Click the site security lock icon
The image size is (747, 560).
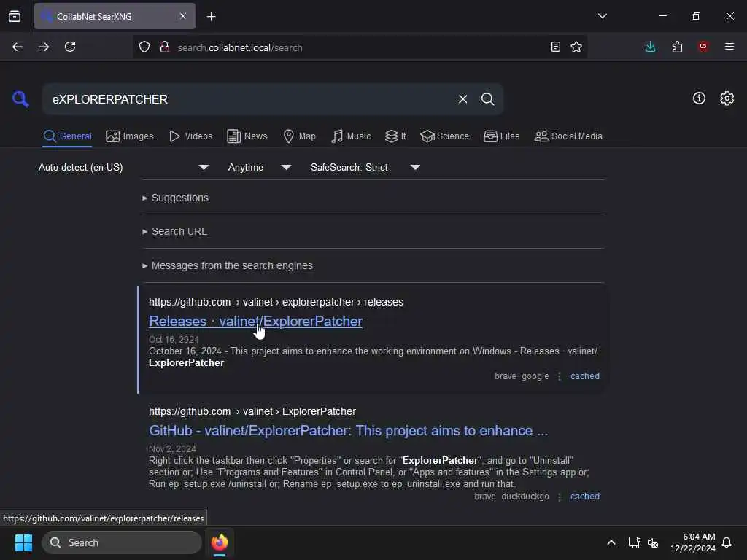pyautogui.click(x=165, y=47)
